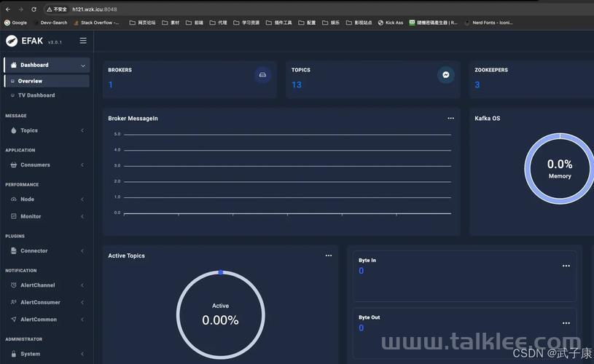Open the Consumers sidebar label
594x364 pixels.
tap(35, 165)
